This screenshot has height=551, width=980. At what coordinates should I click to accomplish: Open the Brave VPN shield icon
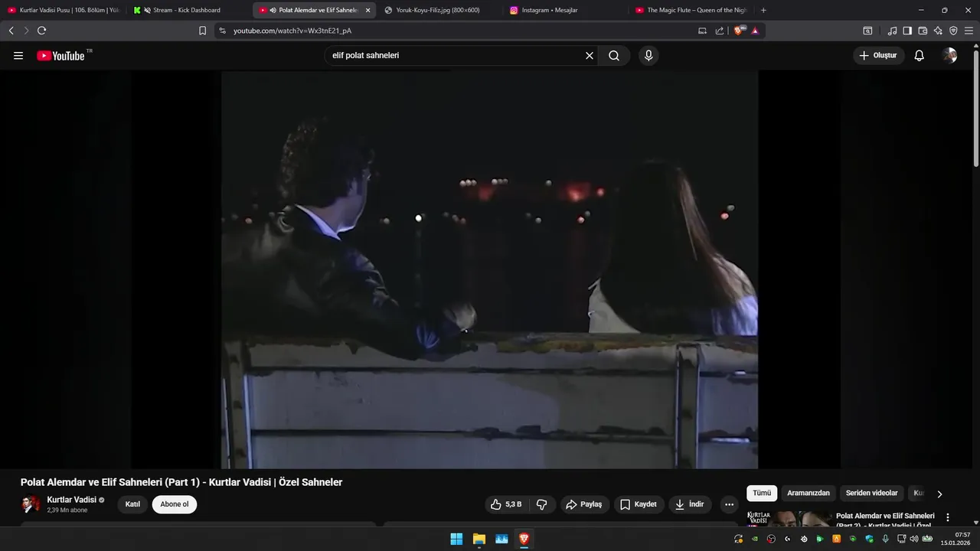point(953,31)
